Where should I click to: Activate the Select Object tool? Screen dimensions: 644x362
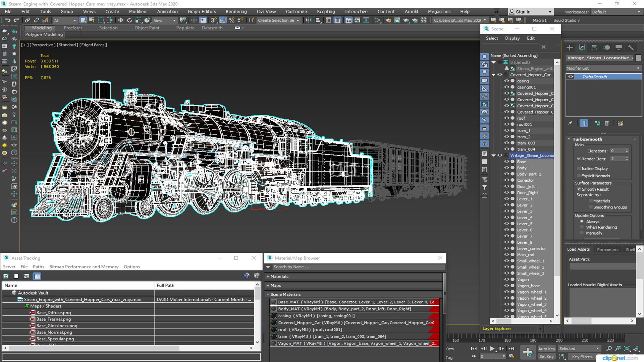83,20
